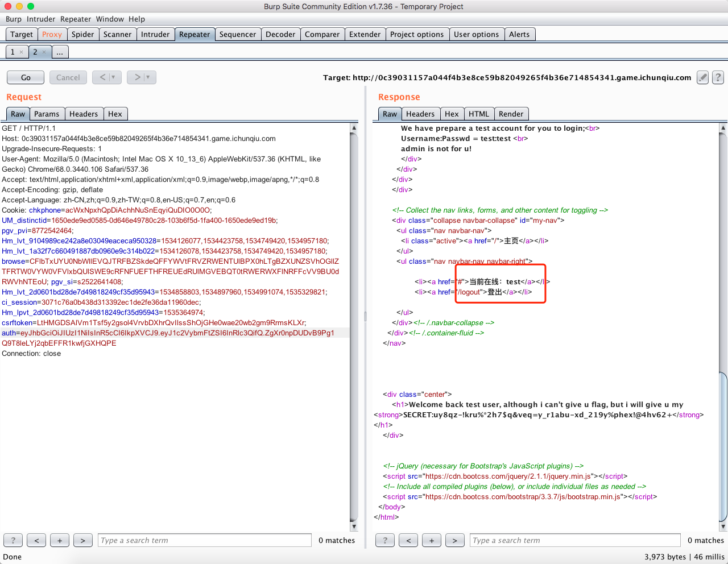Open a new Repeater tab with '...'
This screenshot has height=564, width=728.
pyautogui.click(x=60, y=52)
